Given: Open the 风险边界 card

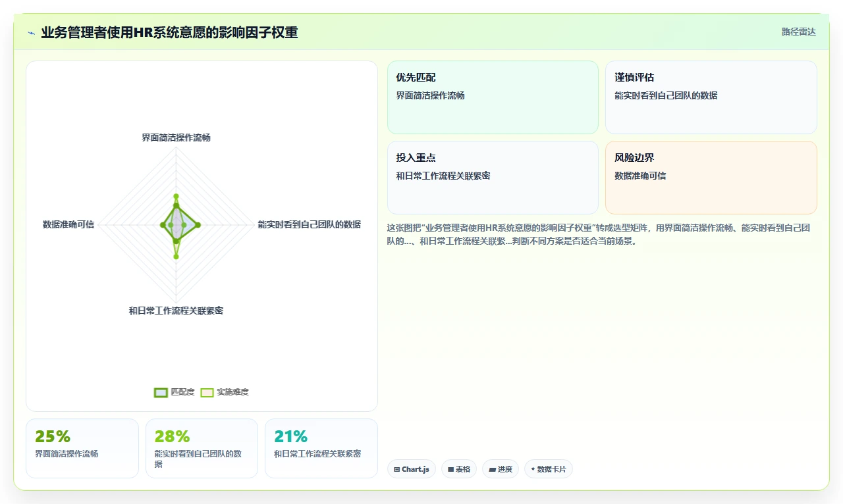Looking at the screenshot, I should [711, 178].
